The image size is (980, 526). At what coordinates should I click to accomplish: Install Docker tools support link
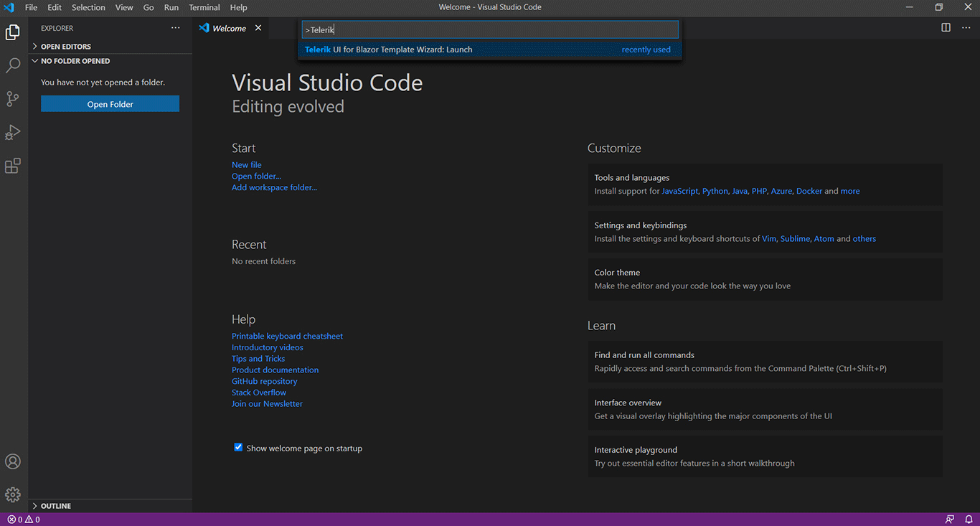[809, 191]
